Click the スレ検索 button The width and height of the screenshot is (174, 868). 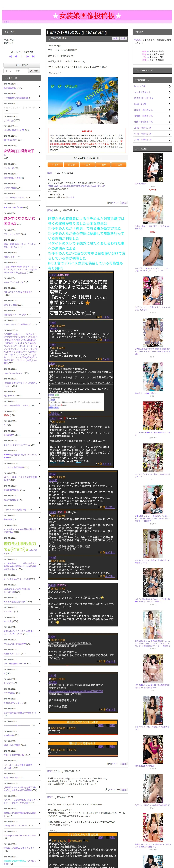[34, 71]
